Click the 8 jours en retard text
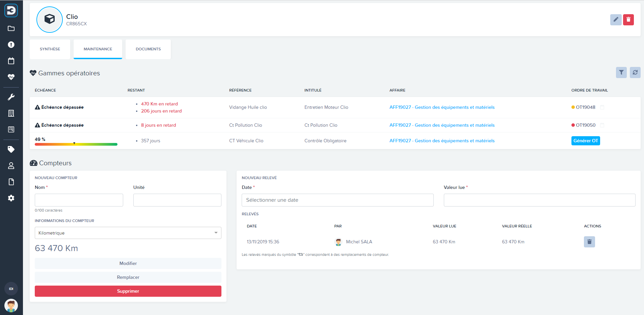 [x=158, y=125]
